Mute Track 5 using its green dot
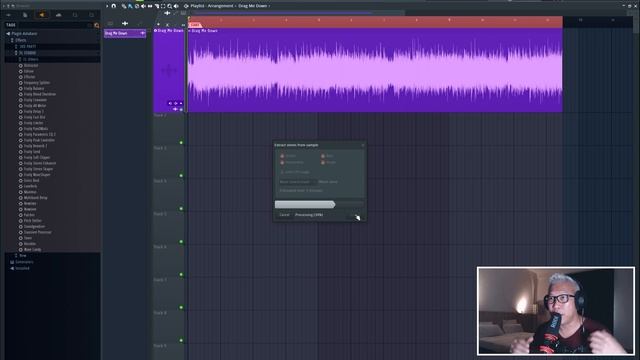The width and height of the screenshot is (640, 360). pyautogui.click(x=181, y=242)
